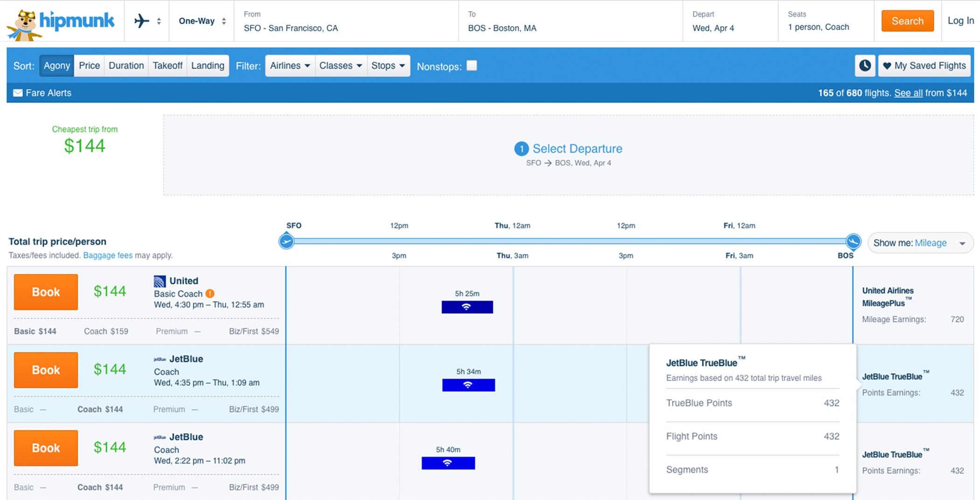Viewport: 980px width, 500px height.
Task: Click the Segments row in popup
Action: 752,470
